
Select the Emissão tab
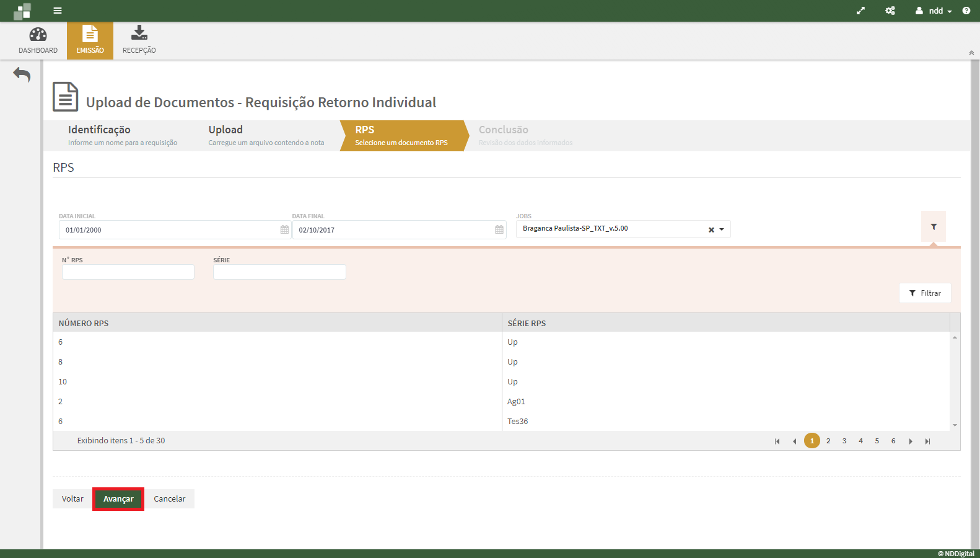(x=90, y=40)
